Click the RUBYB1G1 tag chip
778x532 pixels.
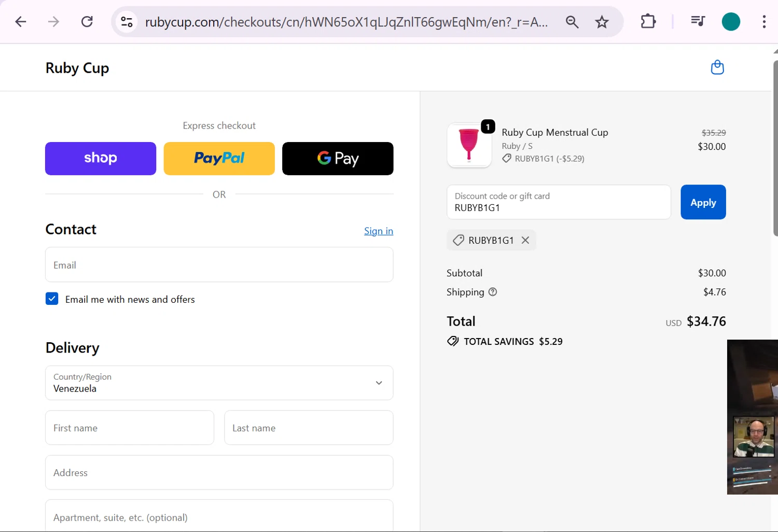click(491, 240)
